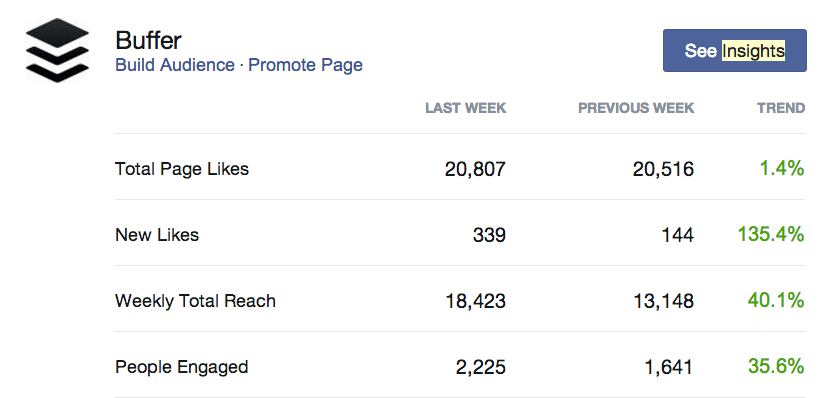Select the Last Week column header

[x=465, y=108]
